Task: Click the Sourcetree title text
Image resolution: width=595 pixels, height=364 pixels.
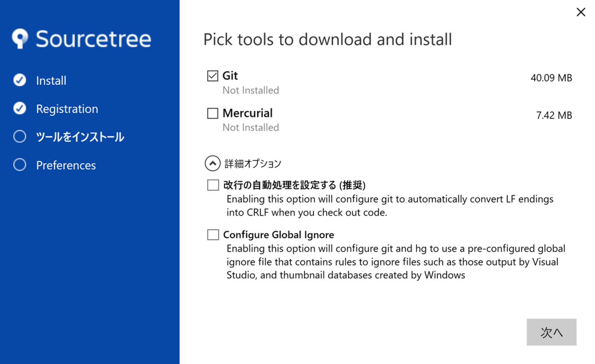Action: tap(93, 39)
